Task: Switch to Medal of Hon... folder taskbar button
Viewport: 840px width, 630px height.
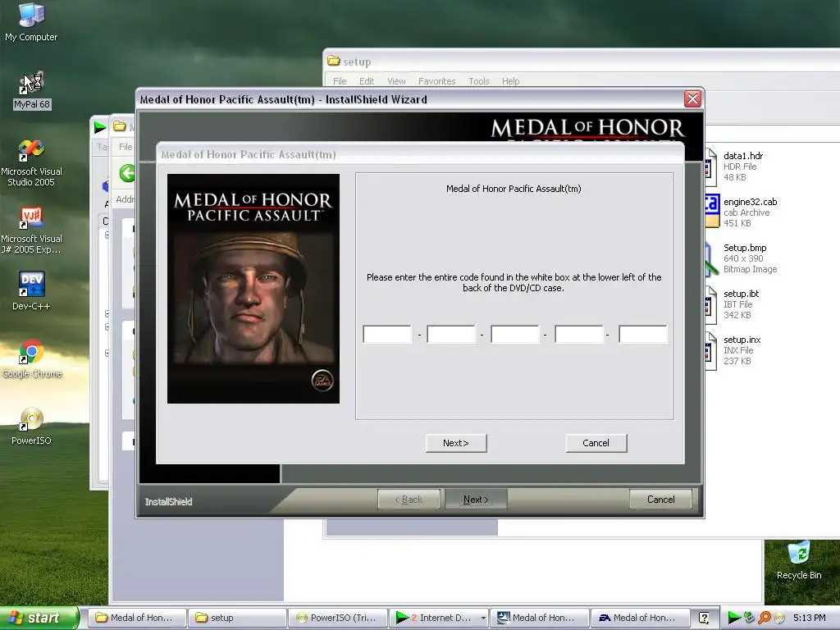Action: click(x=137, y=618)
